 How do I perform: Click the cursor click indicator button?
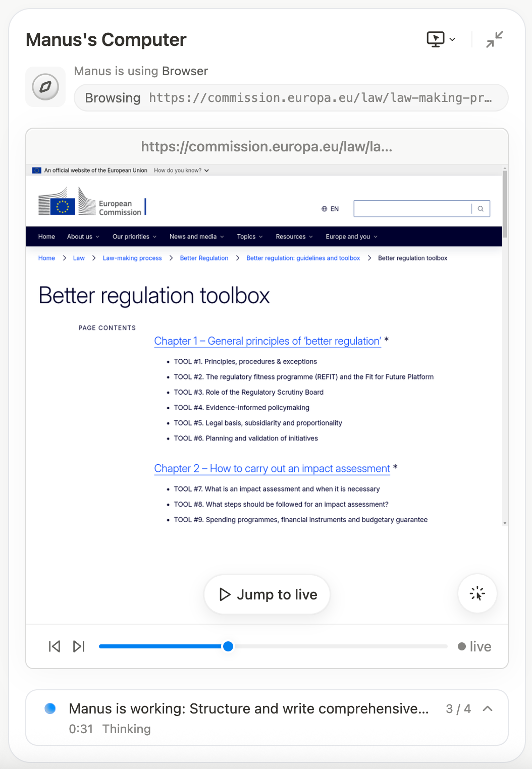point(477,593)
